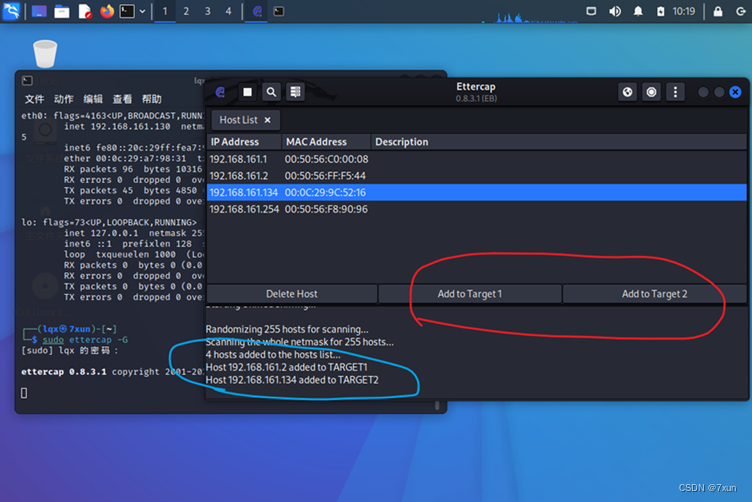Open the display settings tray icon

tap(591, 11)
